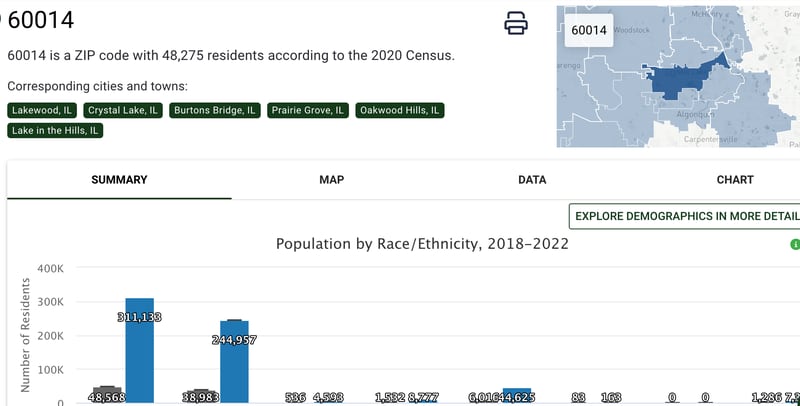Click the green chart info icon
800x406 pixels.
[x=795, y=244]
